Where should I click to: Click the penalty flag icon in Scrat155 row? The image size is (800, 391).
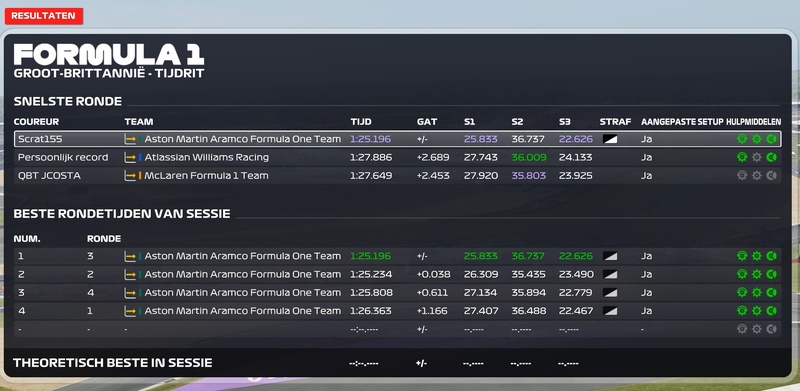click(x=610, y=139)
